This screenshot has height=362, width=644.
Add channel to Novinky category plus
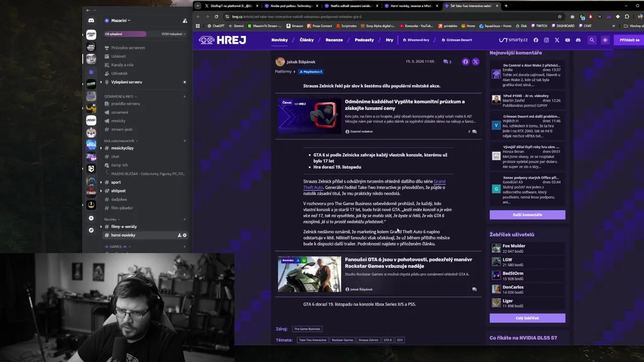(x=185, y=219)
